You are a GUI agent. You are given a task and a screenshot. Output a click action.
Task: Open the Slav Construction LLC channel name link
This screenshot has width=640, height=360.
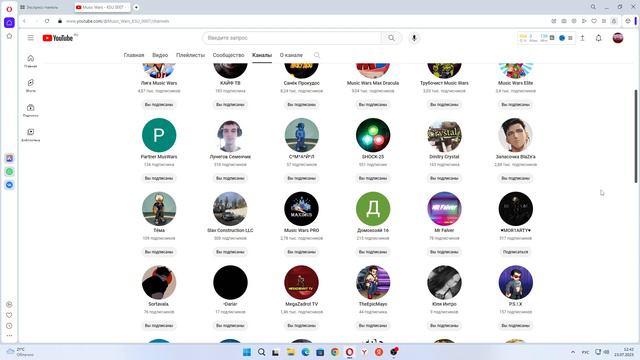pos(230,230)
